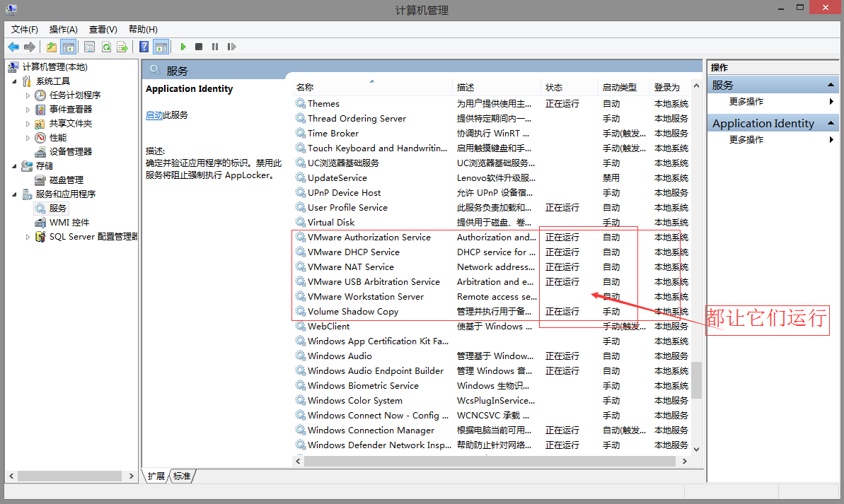Image resolution: width=844 pixels, height=504 pixels.
Task: Click the services list scroll right arrow
Action: pyautogui.click(x=685, y=461)
